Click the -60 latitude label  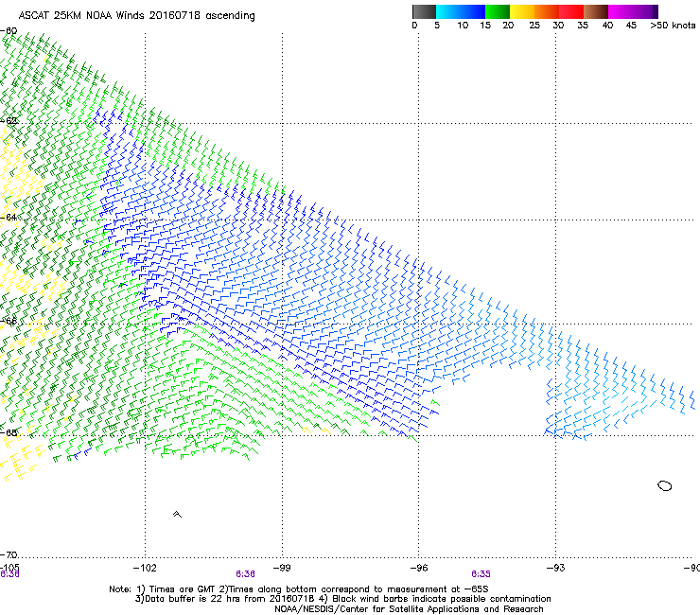point(9,31)
